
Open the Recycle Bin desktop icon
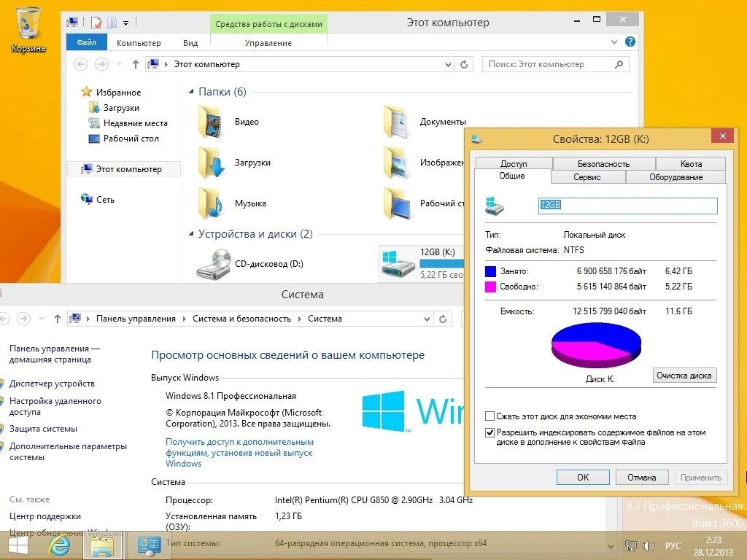tap(28, 28)
